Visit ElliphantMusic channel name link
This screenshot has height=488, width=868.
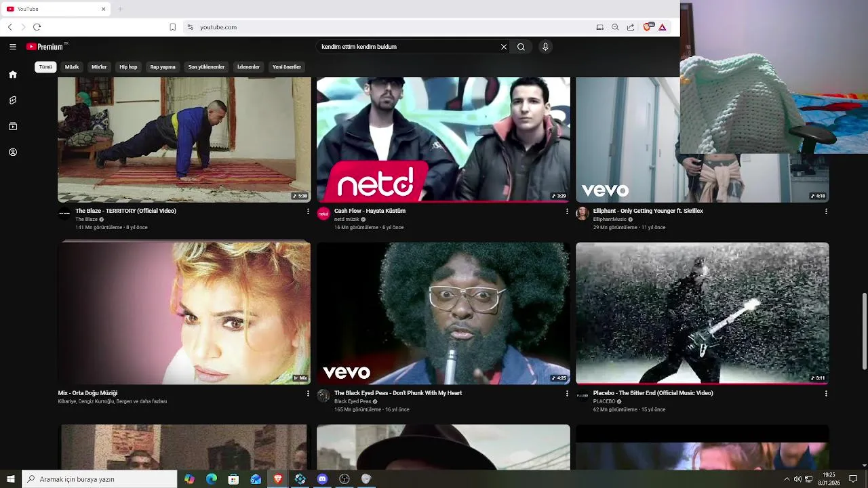pyautogui.click(x=610, y=220)
